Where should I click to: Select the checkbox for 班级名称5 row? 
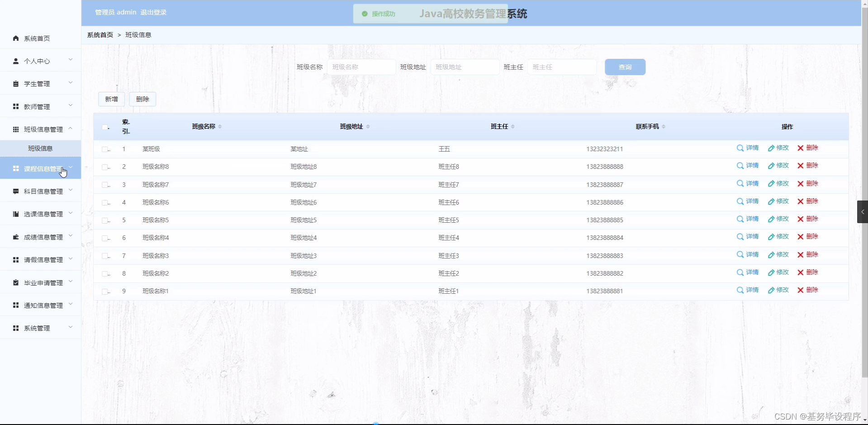pos(104,220)
